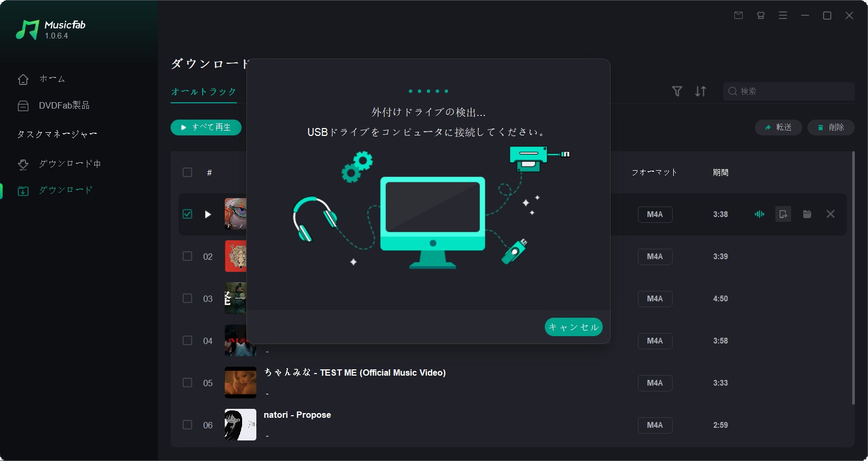868x461 pixels.
Task: Open DVDFab製品 in the sidebar
Action: click(x=64, y=105)
